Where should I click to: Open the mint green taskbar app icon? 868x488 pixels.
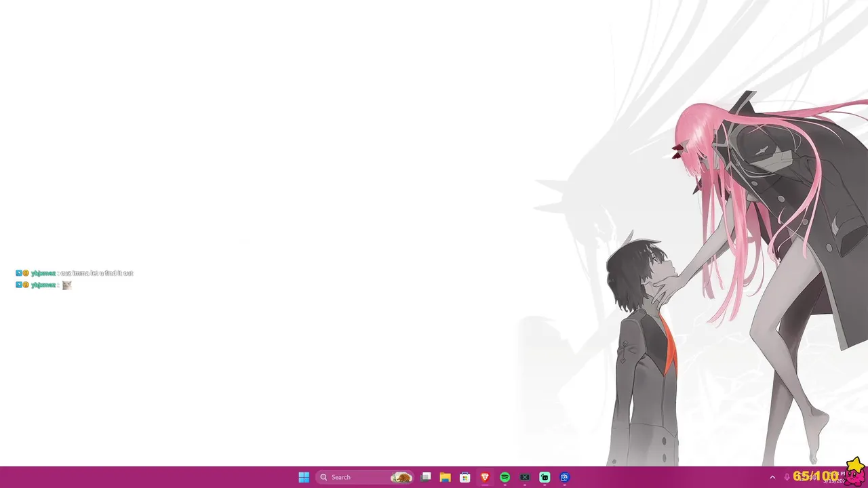545,477
